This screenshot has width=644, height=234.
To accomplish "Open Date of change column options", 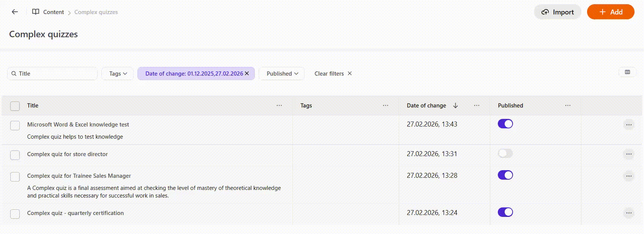I will (x=477, y=106).
